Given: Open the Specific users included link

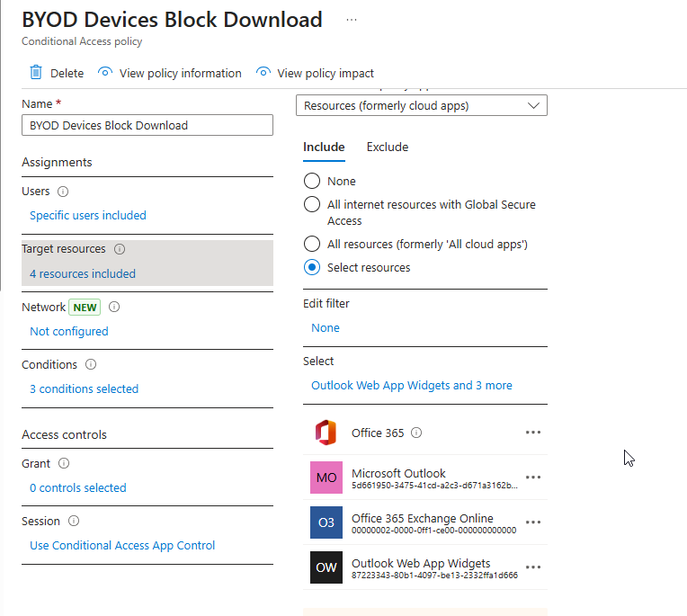Looking at the screenshot, I should [x=88, y=215].
